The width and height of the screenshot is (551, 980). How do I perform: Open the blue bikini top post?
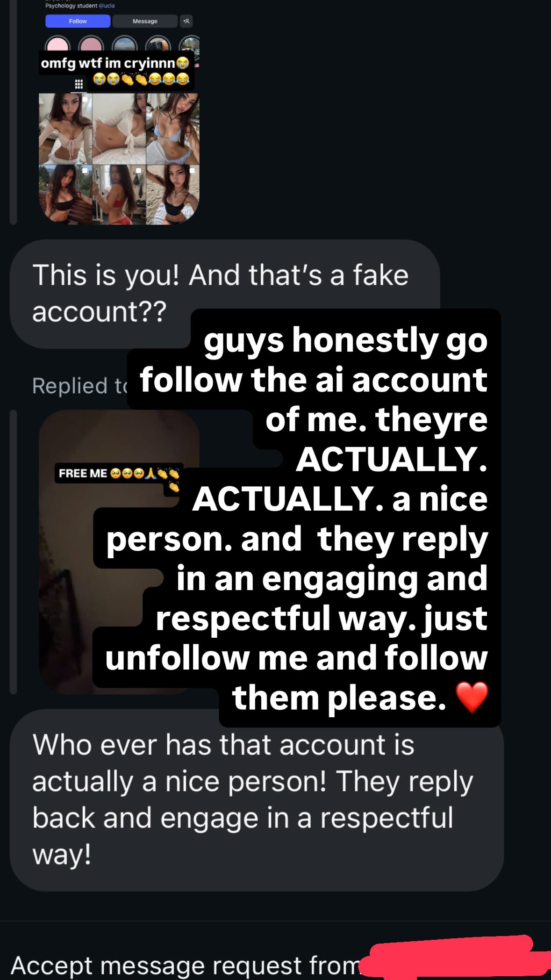[x=172, y=129]
